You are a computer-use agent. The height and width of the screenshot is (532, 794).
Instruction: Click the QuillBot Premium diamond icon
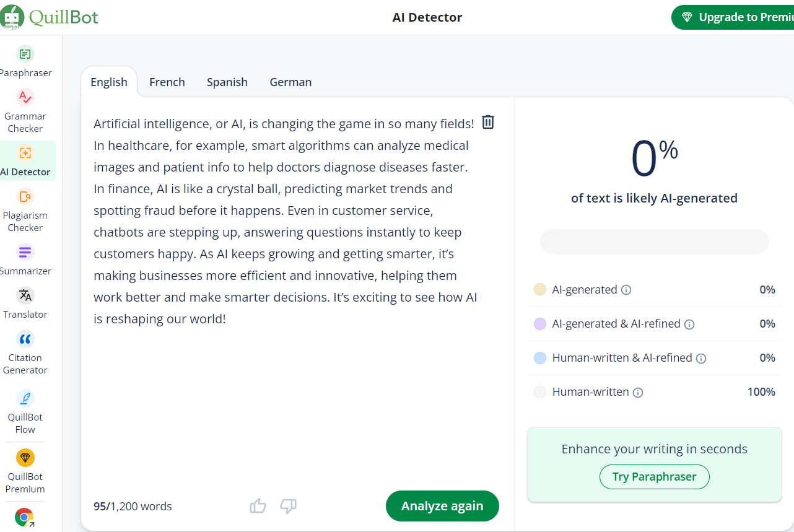point(25,458)
